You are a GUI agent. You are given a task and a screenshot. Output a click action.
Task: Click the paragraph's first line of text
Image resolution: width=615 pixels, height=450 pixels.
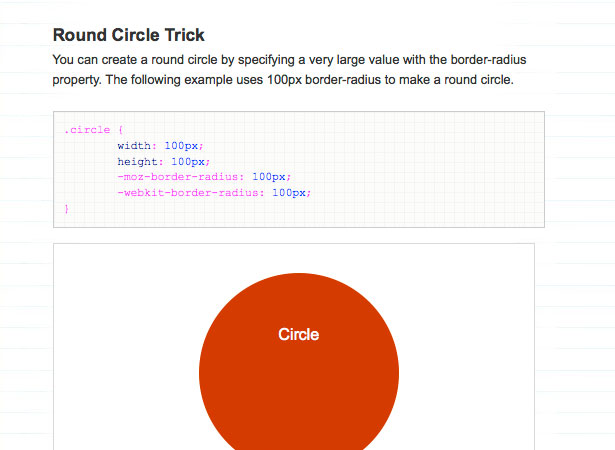coord(289,60)
